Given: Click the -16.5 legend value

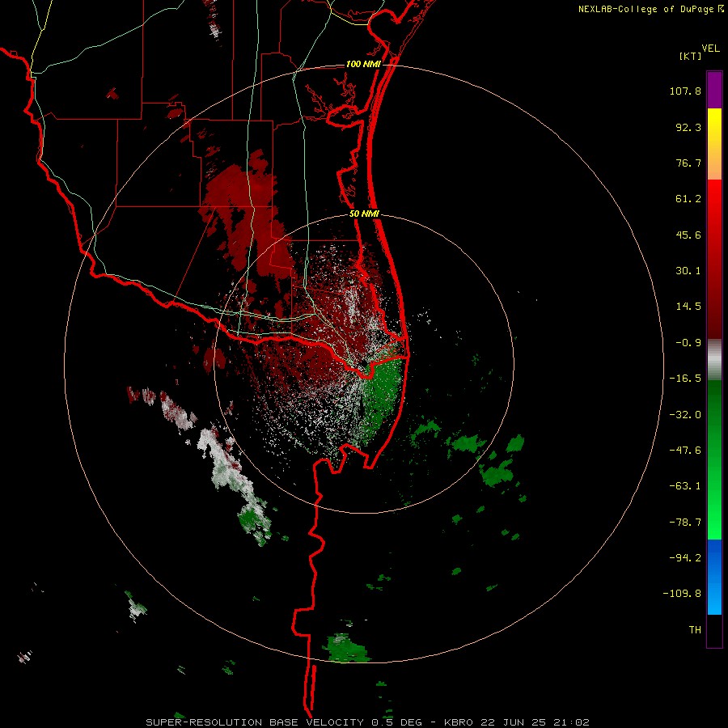Looking at the screenshot, I should click(x=685, y=379).
